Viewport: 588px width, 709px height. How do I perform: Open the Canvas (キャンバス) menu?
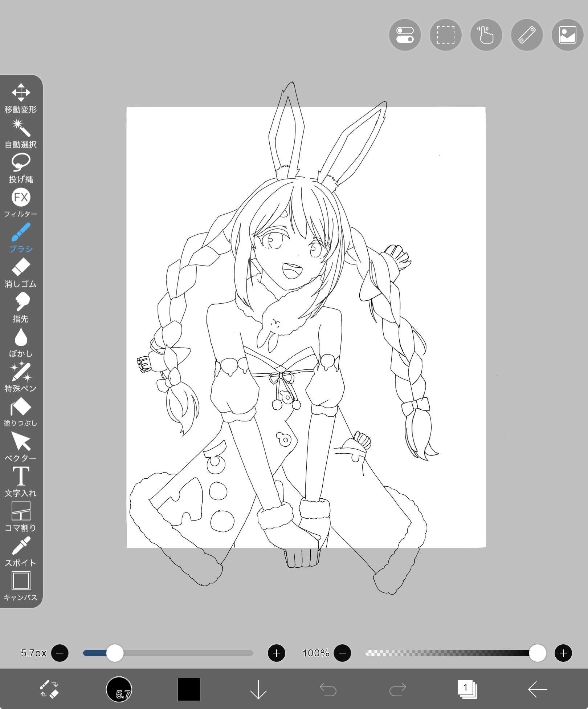pos(21,586)
